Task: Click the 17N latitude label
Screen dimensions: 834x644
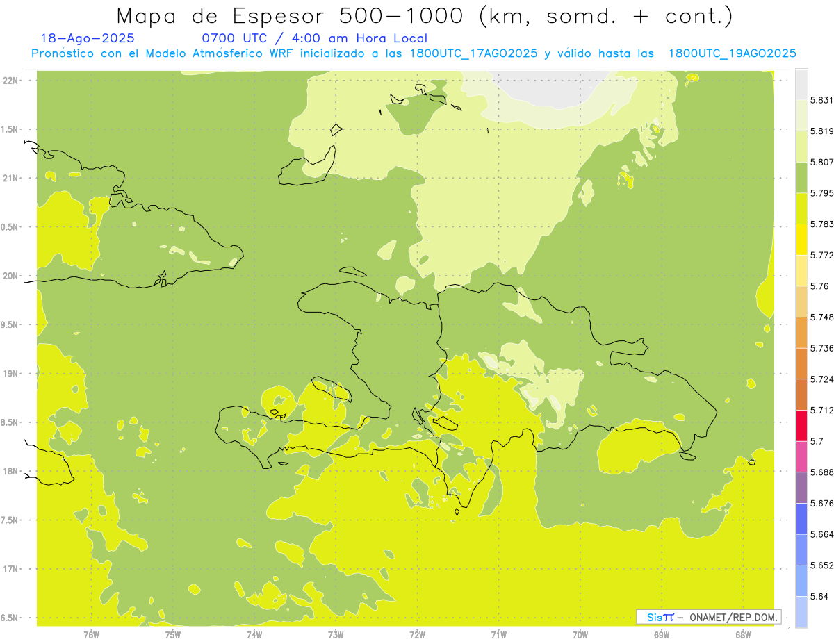Action: pyautogui.click(x=10, y=569)
